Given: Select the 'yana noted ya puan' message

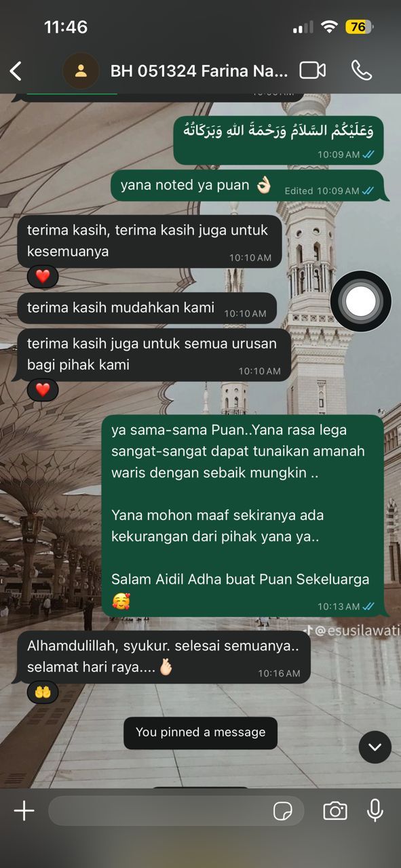Looking at the screenshot, I should [250, 186].
